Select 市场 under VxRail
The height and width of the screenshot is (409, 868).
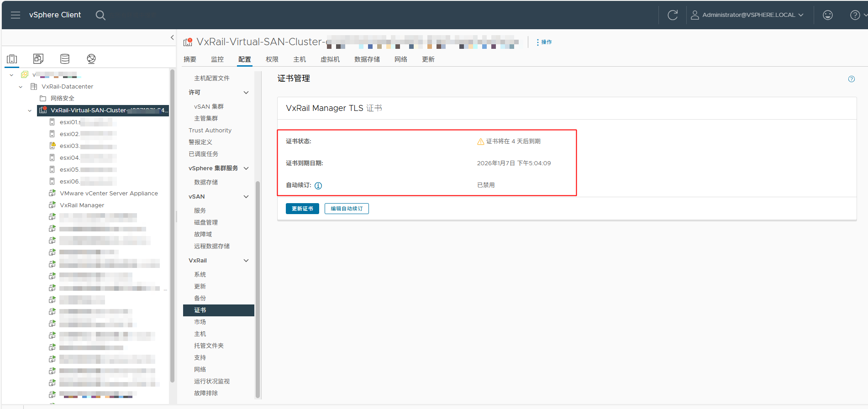[200, 322]
